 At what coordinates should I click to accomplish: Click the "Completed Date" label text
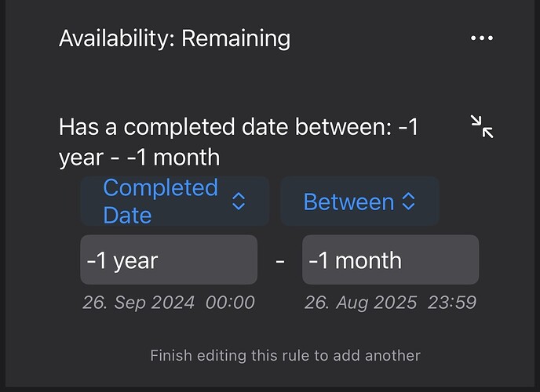160,201
